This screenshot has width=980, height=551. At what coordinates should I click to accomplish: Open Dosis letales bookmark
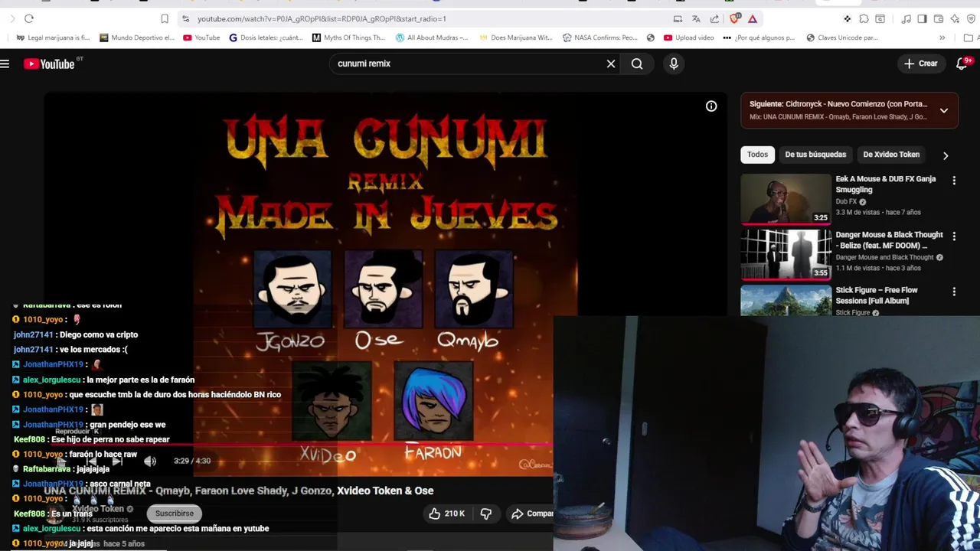pyautogui.click(x=266, y=37)
